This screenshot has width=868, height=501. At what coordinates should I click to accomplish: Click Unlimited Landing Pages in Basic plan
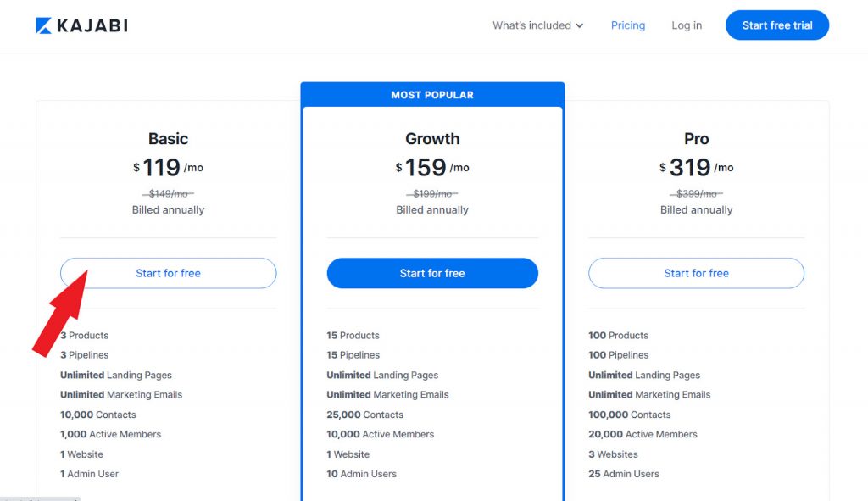[x=116, y=375]
